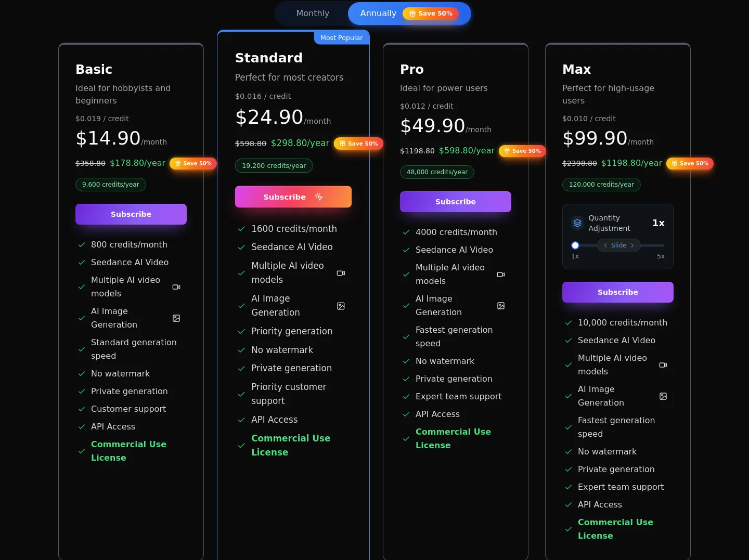The width and height of the screenshot is (749, 560).
Task: Click the 1x quantity multiplier value
Action: (658, 223)
